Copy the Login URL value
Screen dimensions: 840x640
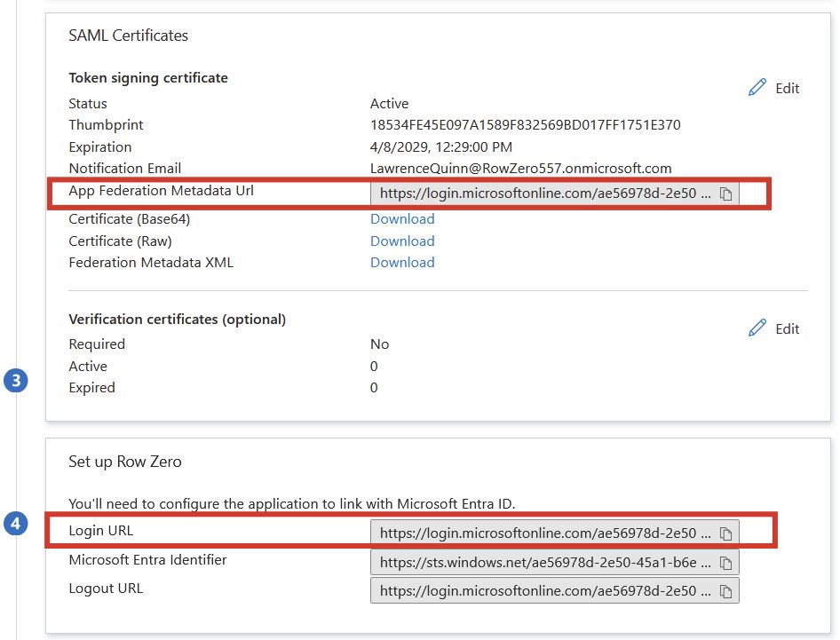pos(725,534)
